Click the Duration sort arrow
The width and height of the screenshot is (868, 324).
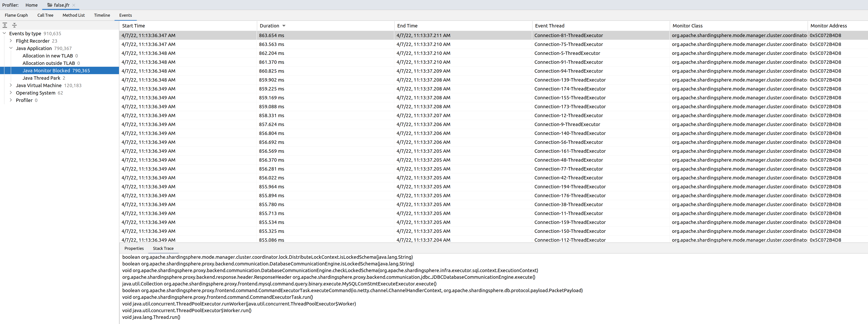[284, 26]
